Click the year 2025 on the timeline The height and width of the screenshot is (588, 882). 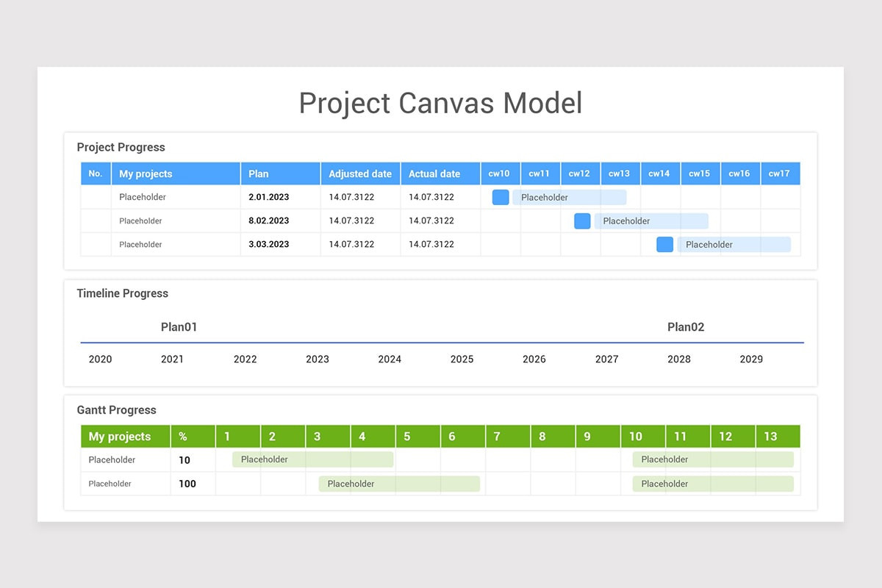[462, 359]
